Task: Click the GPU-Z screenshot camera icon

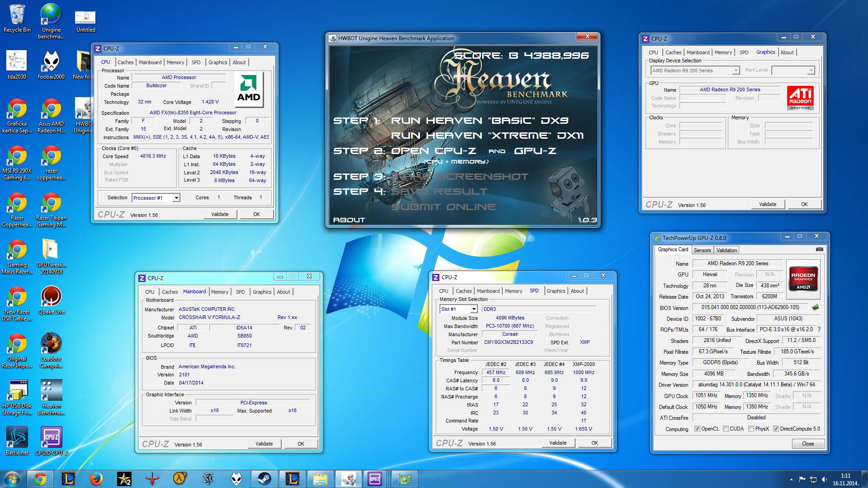Action: click(x=819, y=249)
